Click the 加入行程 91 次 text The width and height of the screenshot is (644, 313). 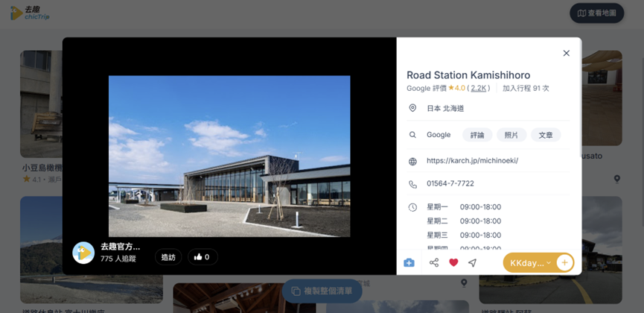(x=526, y=88)
